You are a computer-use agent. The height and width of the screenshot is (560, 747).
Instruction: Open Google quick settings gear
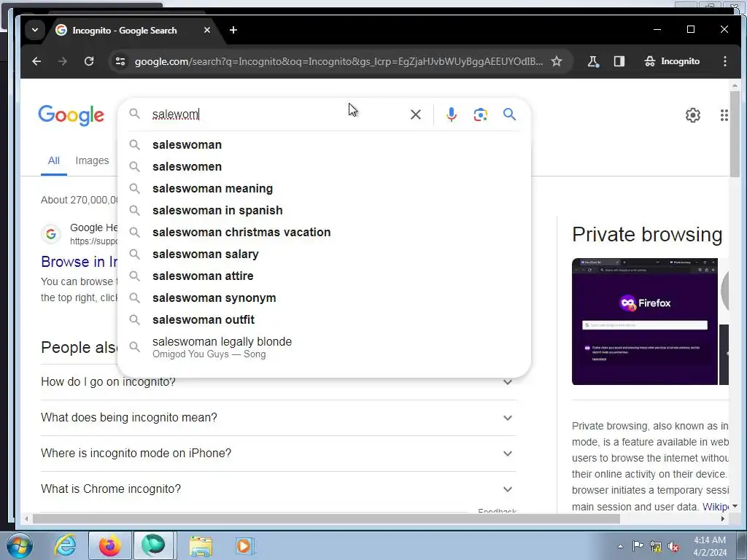(x=693, y=114)
